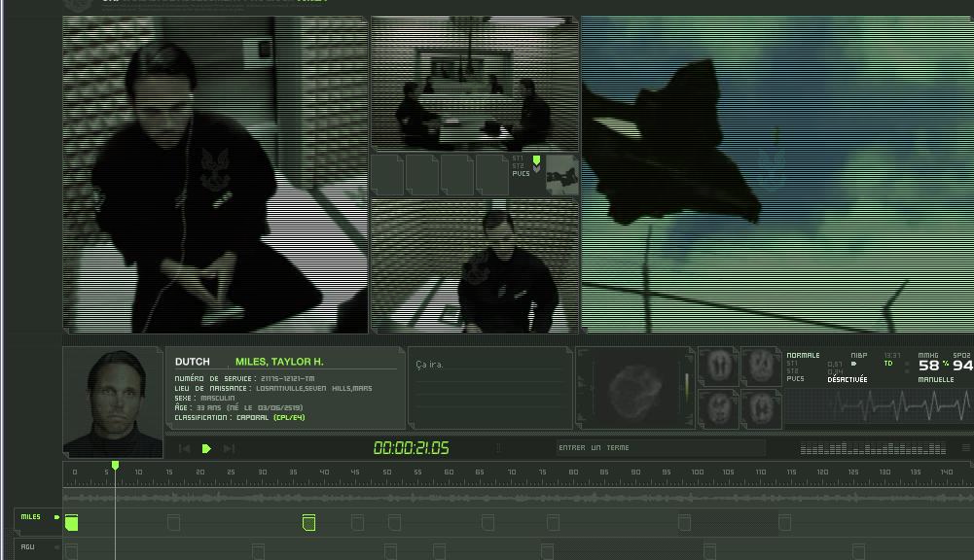Click first green clip marker on MILES track
Viewport: 974px width, 560px height.
(71, 523)
